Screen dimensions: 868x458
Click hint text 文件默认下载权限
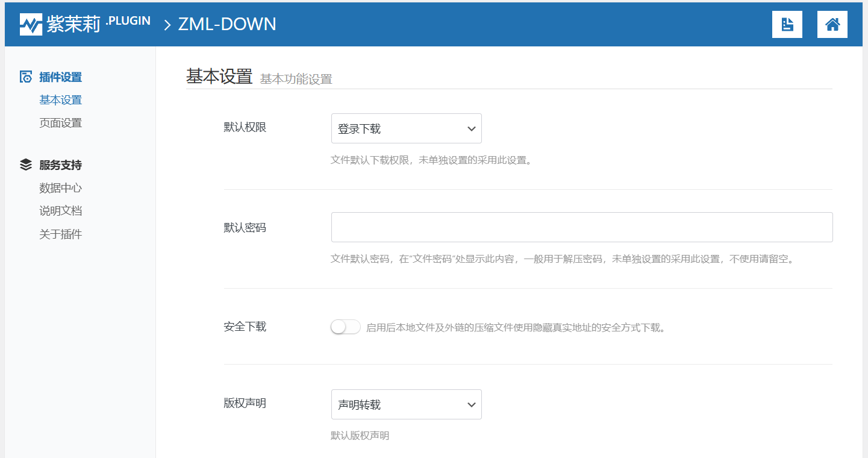coord(431,160)
